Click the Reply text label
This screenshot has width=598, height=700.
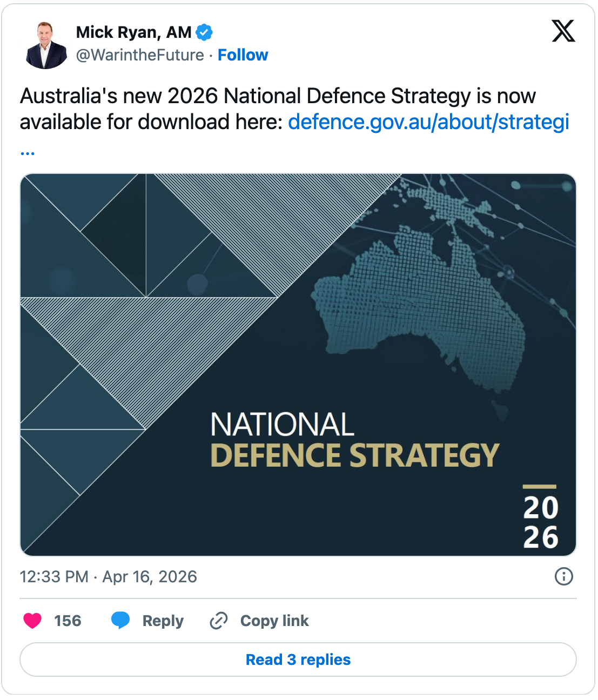[x=163, y=621]
